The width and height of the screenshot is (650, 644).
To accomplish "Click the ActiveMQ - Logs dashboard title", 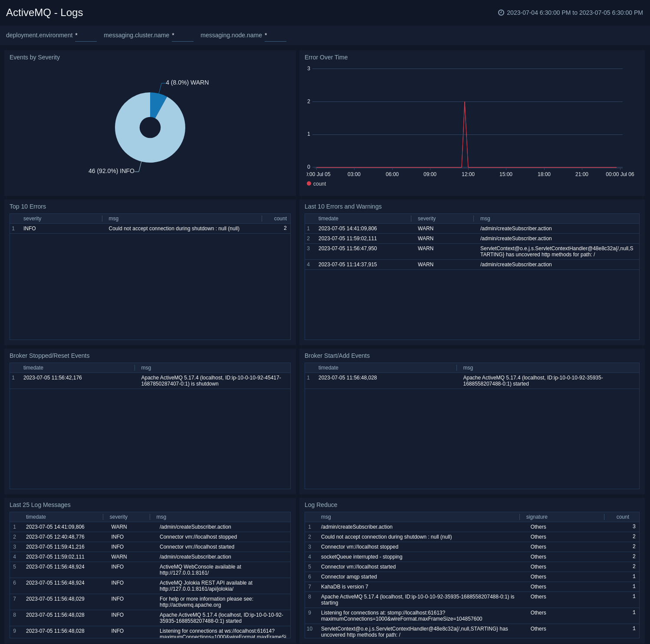I will (x=45, y=13).
